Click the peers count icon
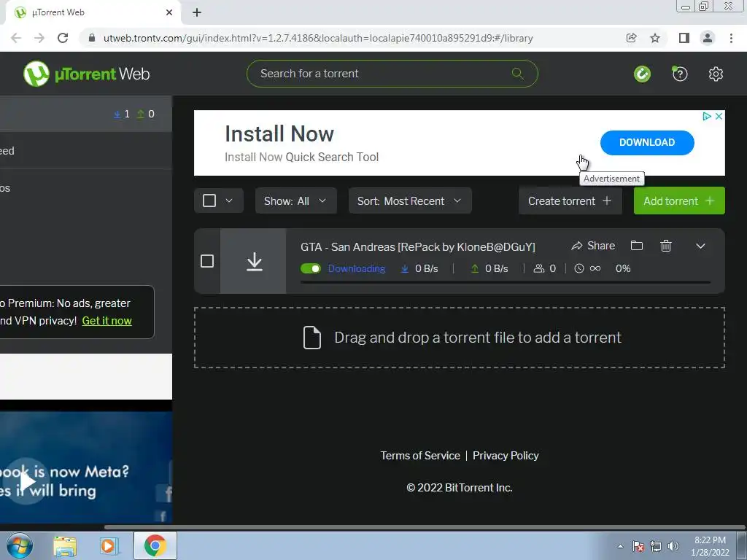Screen dimensions: 747x560 click(x=539, y=268)
